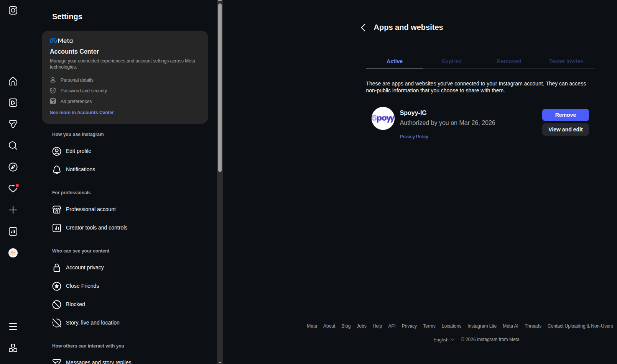
Task: Open Password and security text link
Action: click(x=84, y=91)
